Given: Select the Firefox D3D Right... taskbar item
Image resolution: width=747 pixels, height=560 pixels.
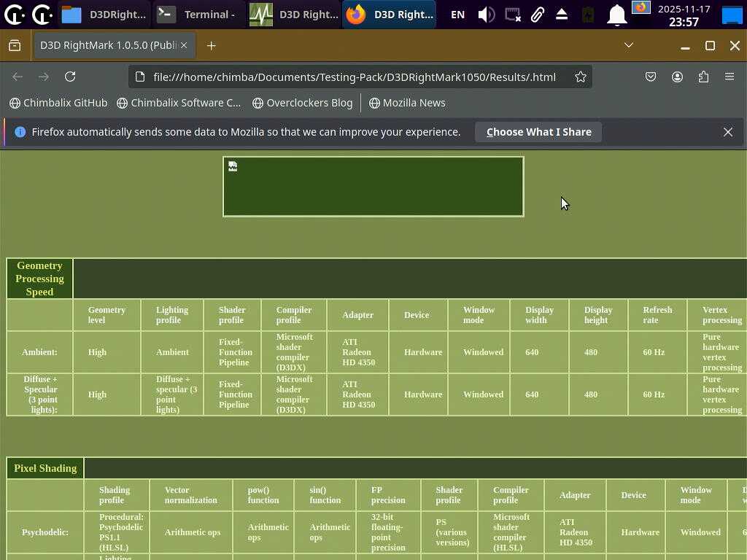Looking at the screenshot, I should [390, 15].
